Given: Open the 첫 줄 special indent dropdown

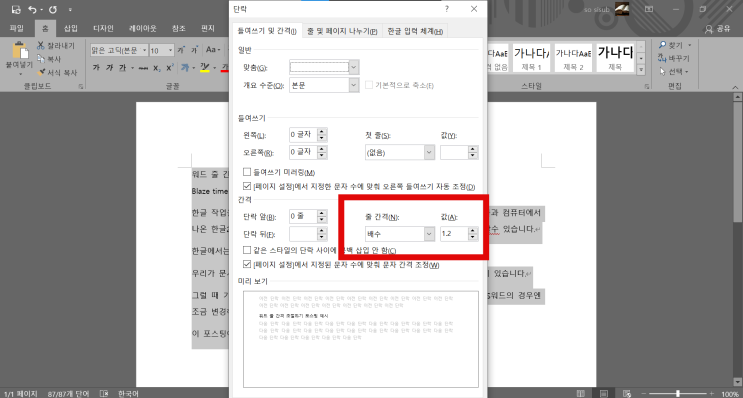Looking at the screenshot, I should [429, 153].
